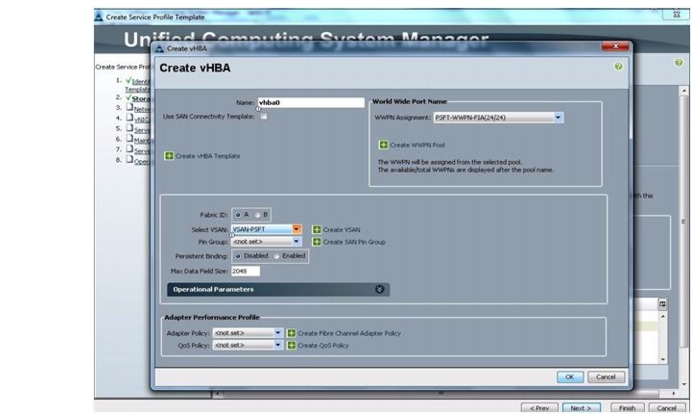Select wizard step 8 in the sidebar
The image size is (699, 418).
click(x=141, y=161)
